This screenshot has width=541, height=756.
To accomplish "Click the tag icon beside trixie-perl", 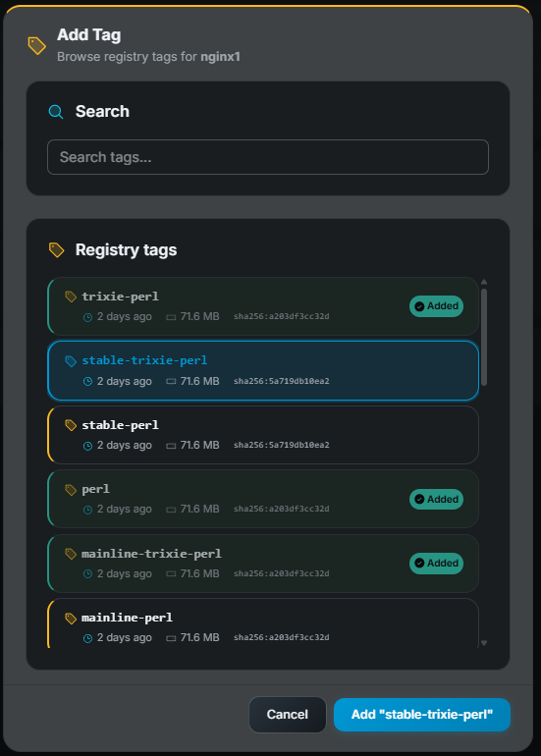I will pos(71,297).
